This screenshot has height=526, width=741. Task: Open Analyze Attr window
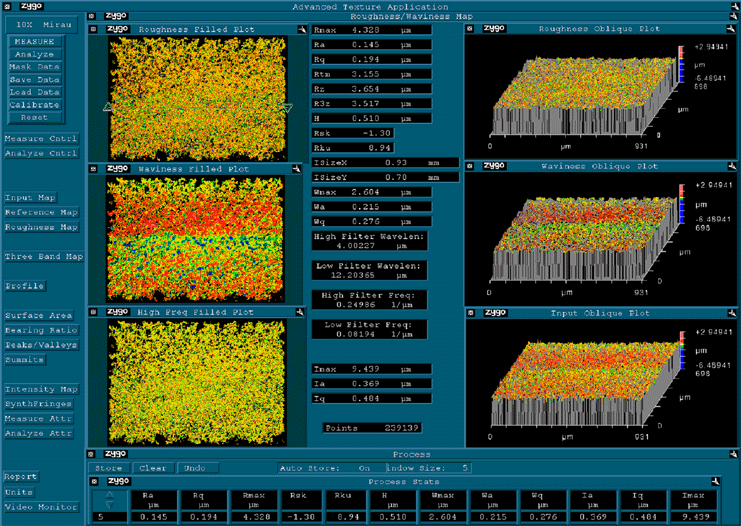[38, 433]
